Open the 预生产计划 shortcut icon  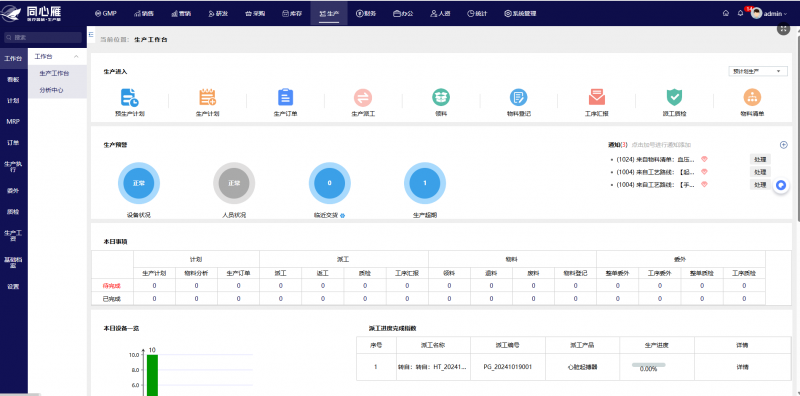[x=130, y=97]
